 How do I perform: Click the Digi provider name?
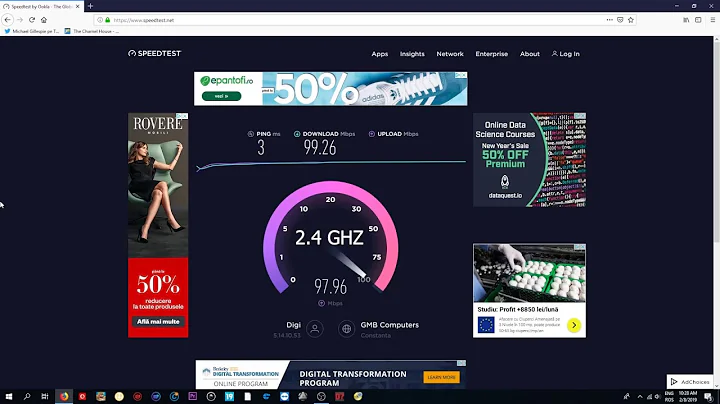pos(293,325)
